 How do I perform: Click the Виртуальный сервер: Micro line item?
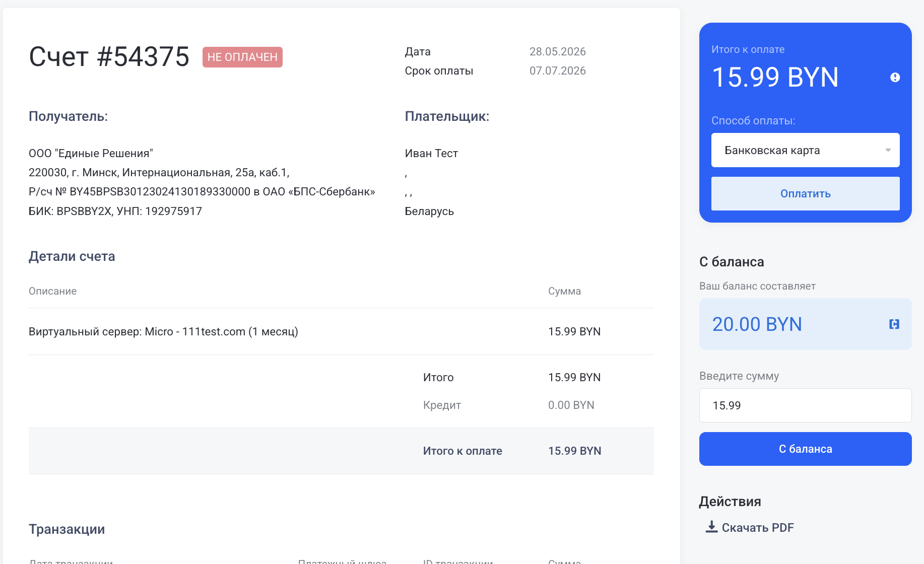click(163, 331)
